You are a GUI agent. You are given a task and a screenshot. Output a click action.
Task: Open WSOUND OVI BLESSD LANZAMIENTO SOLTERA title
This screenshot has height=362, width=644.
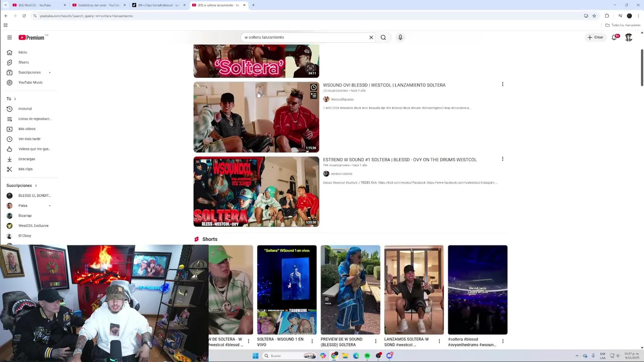(384, 85)
